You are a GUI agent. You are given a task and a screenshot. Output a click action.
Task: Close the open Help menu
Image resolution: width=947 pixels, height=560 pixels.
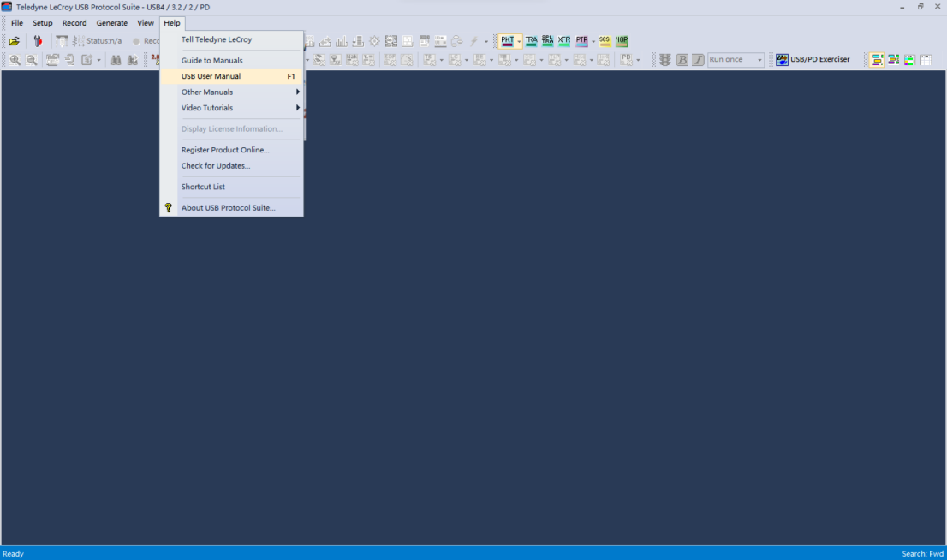tap(171, 23)
